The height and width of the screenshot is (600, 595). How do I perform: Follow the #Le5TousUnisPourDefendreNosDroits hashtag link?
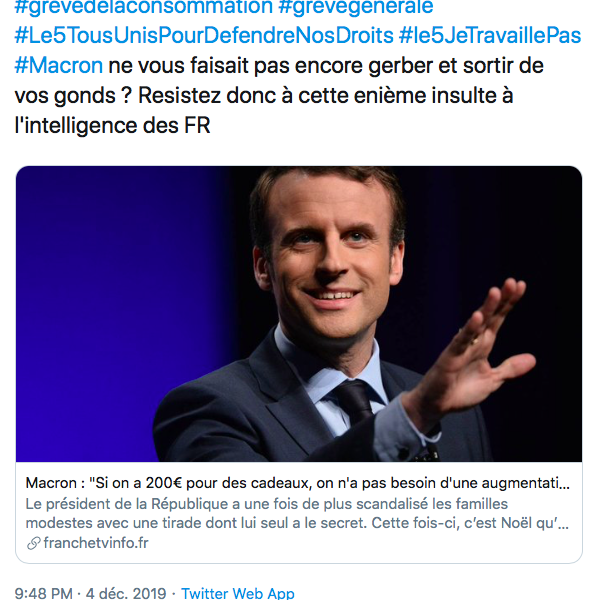(204, 36)
